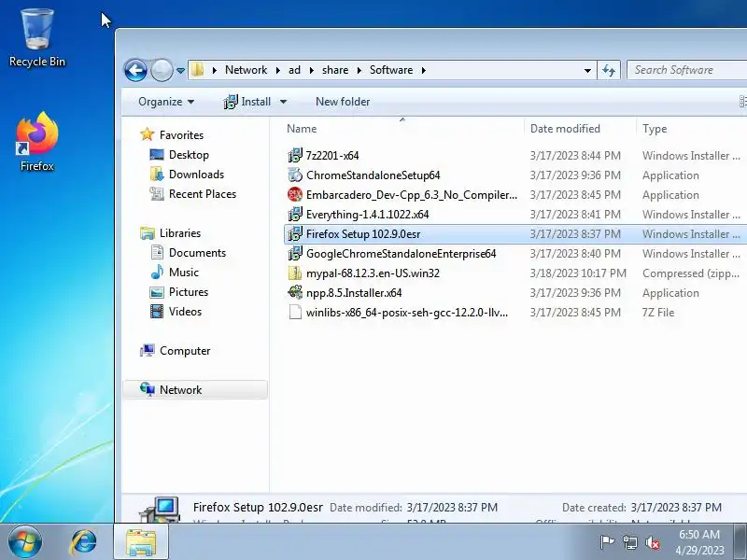Image resolution: width=747 pixels, height=560 pixels.
Task: Click the Show desktop strip right of the clock
Action: point(740,542)
